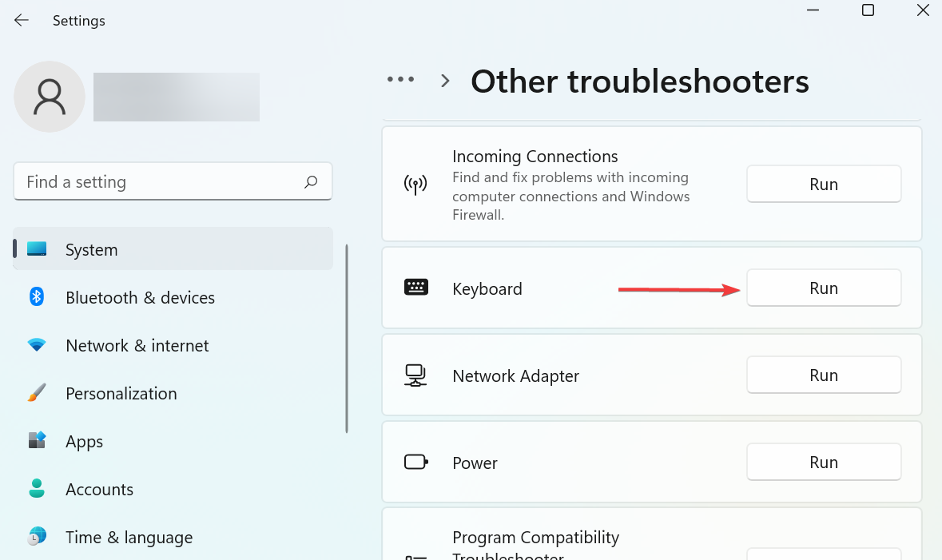The height and width of the screenshot is (560, 942).
Task: Run the Power troubleshooter
Action: point(824,463)
